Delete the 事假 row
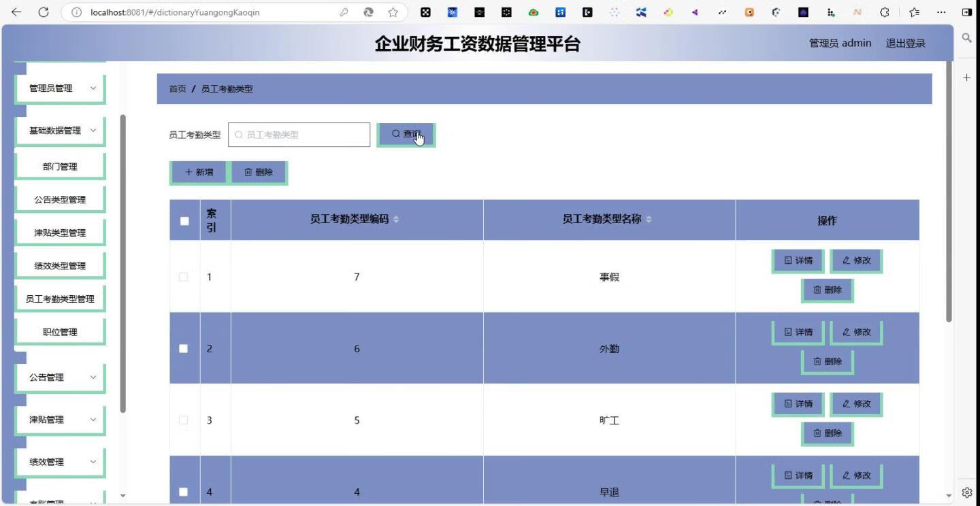The width and height of the screenshot is (980, 506). click(827, 290)
